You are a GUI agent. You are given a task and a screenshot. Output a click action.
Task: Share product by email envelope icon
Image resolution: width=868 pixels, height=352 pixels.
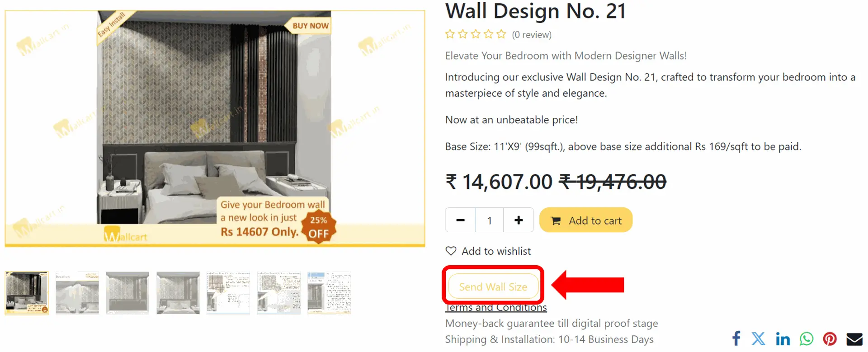pos(854,339)
